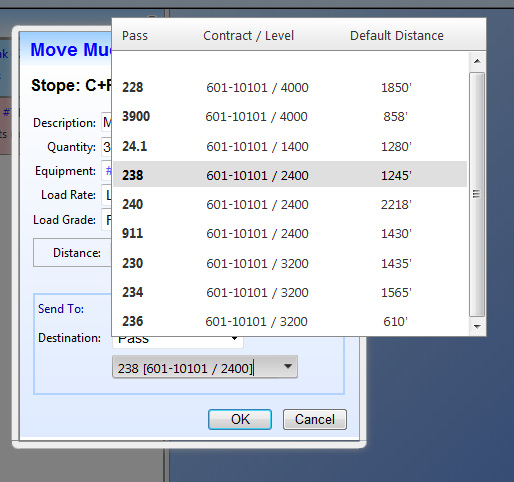The image size is (514, 482).
Task: Select pass 230 row
Action: [x=290, y=263]
